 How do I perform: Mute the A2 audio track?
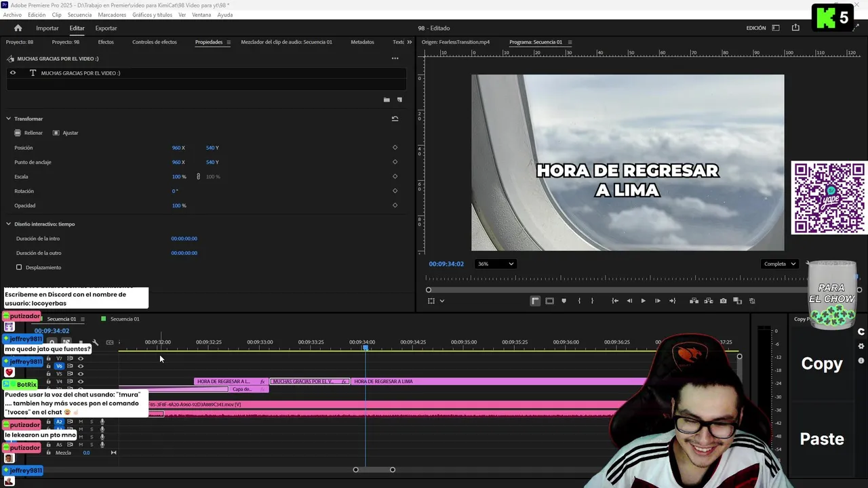[81, 422]
